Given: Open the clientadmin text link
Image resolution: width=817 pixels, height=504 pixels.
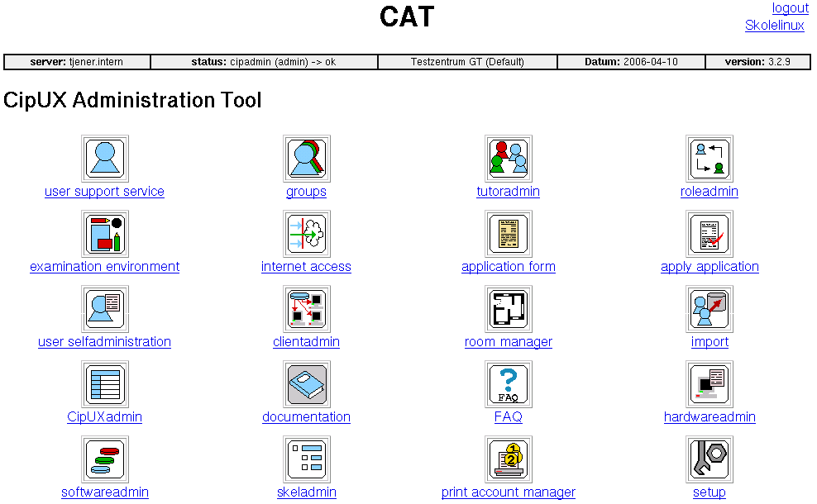Looking at the screenshot, I should (306, 342).
